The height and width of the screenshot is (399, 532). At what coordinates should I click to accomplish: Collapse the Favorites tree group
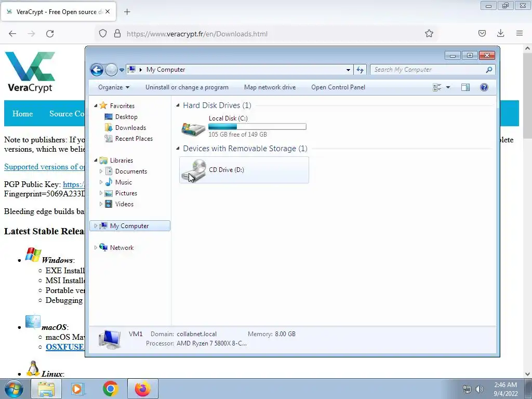coord(96,106)
